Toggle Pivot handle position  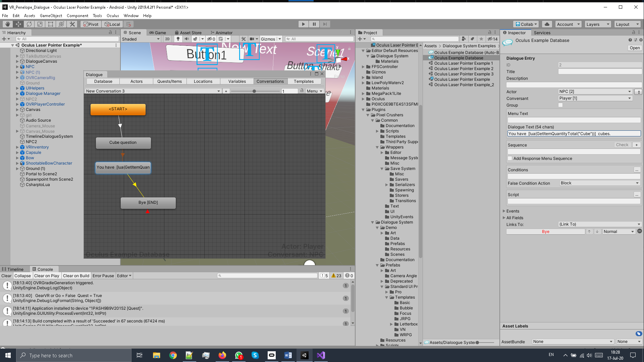91,24
